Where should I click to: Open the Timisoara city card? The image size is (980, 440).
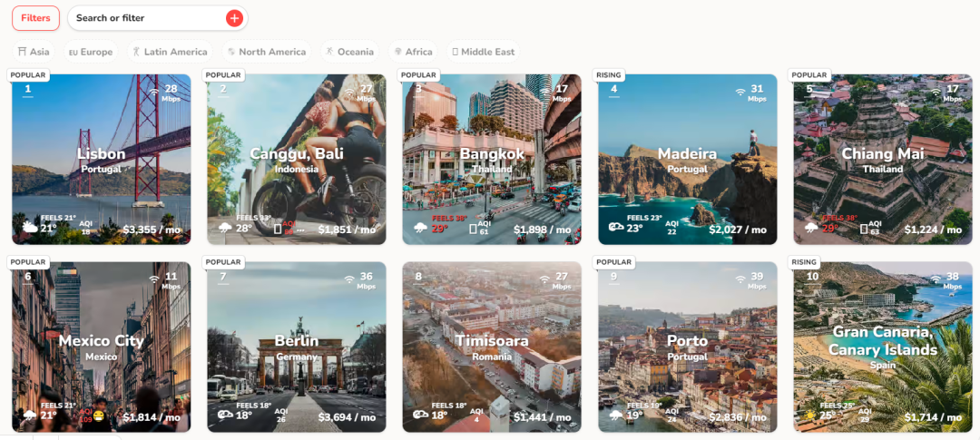tap(492, 347)
